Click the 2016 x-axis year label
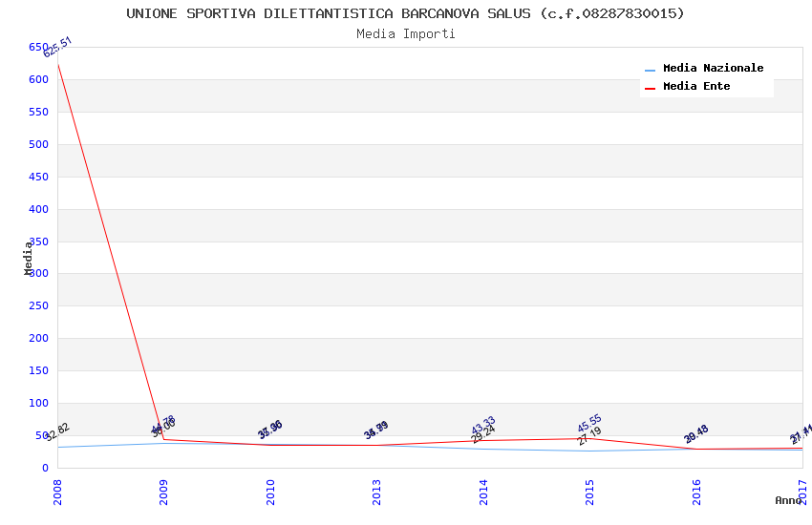812x525 pixels. pyautogui.click(x=696, y=492)
